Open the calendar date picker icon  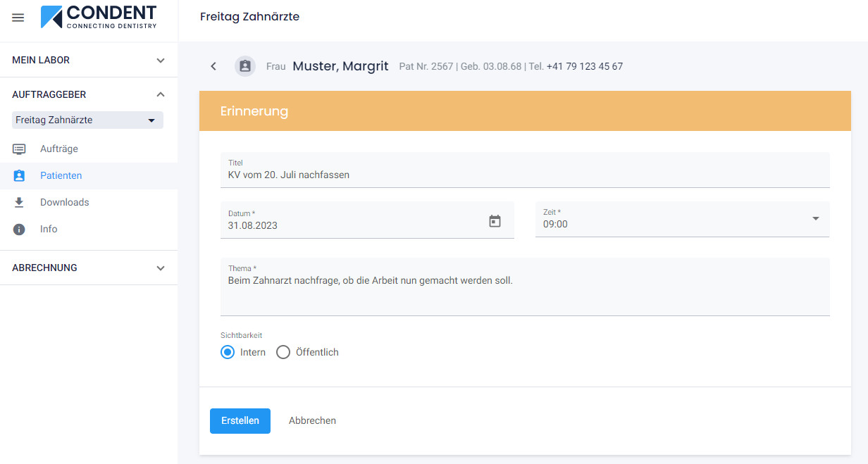point(495,221)
